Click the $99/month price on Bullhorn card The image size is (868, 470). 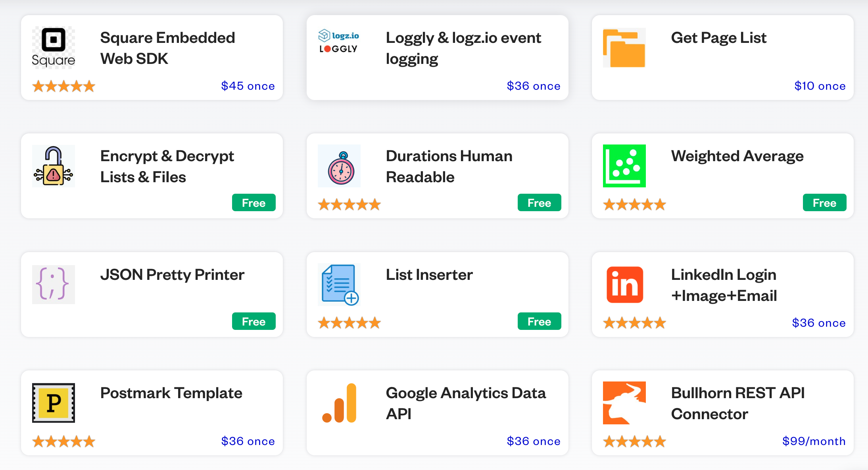[814, 441]
